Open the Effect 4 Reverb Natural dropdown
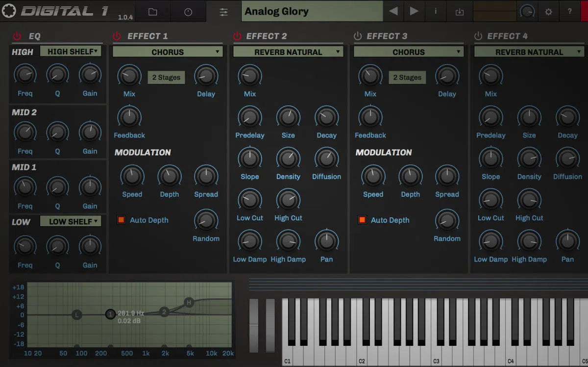The width and height of the screenshot is (588, 367). 529,52
